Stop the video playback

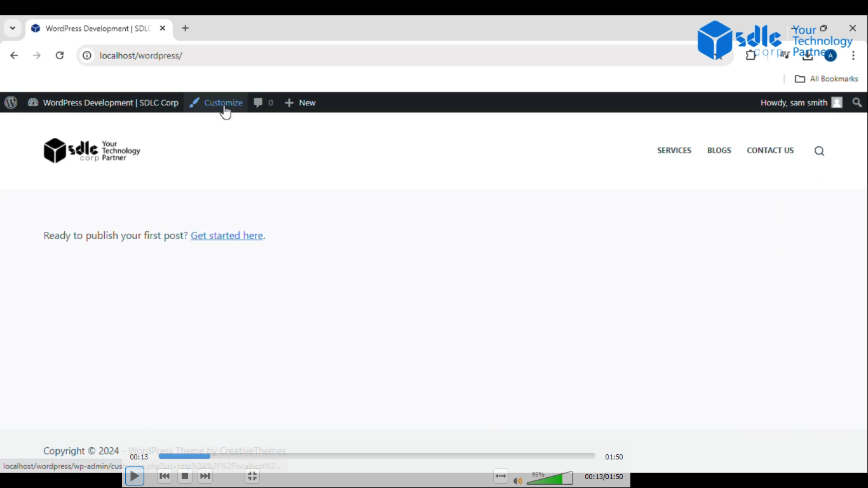(x=185, y=476)
